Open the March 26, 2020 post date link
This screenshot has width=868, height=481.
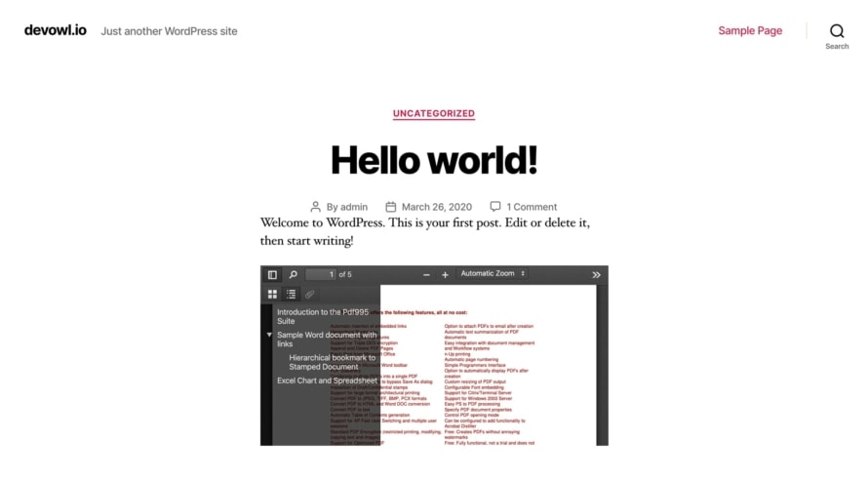coord(436,207)
